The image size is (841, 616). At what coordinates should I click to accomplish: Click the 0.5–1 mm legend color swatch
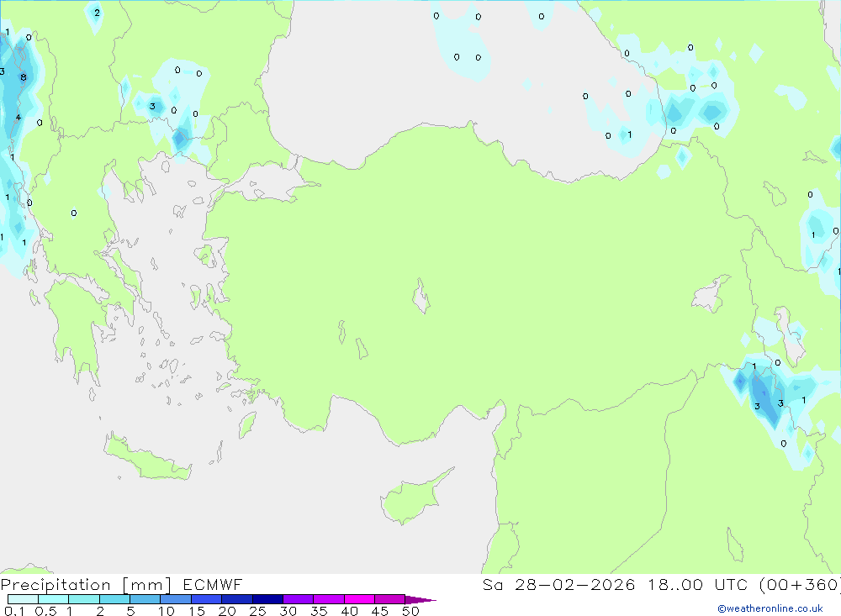tap(54, 599)
